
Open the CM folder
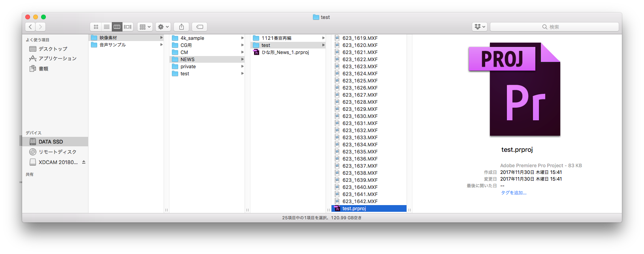coord(207,52)
